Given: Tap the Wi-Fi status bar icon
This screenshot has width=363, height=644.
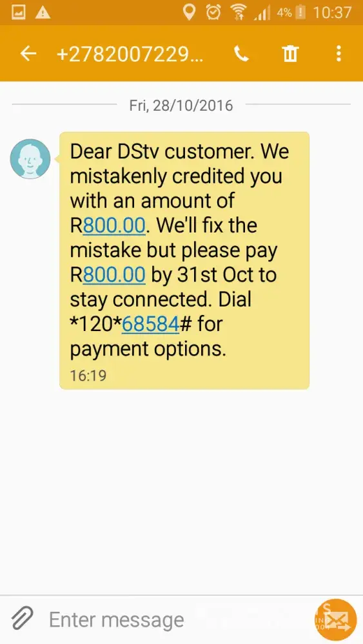Looking at the screenshot, I should (x=239, y=12).
